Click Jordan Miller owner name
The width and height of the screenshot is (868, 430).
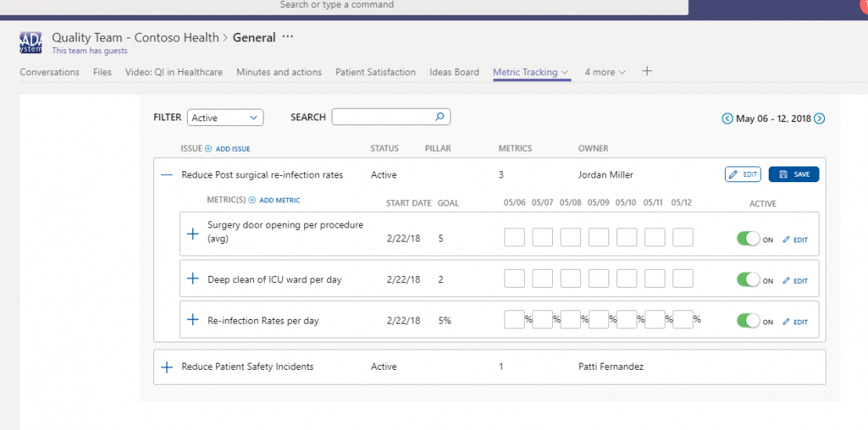pyautogui.click(x=605, y=175)
